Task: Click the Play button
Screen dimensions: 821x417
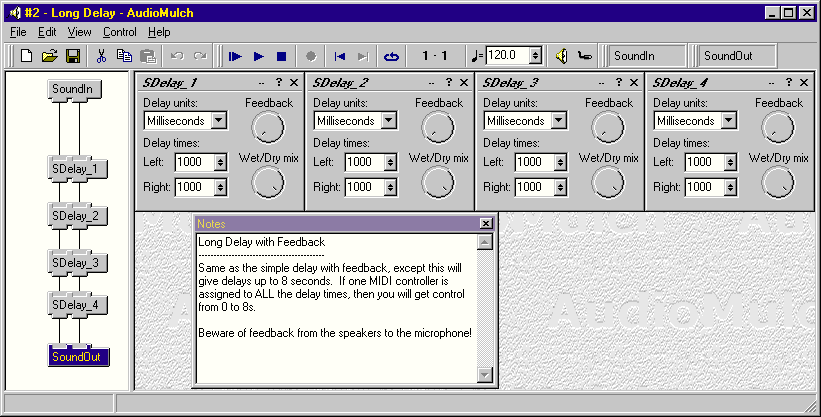Action: pyautogui.click(x=259, y=56)
